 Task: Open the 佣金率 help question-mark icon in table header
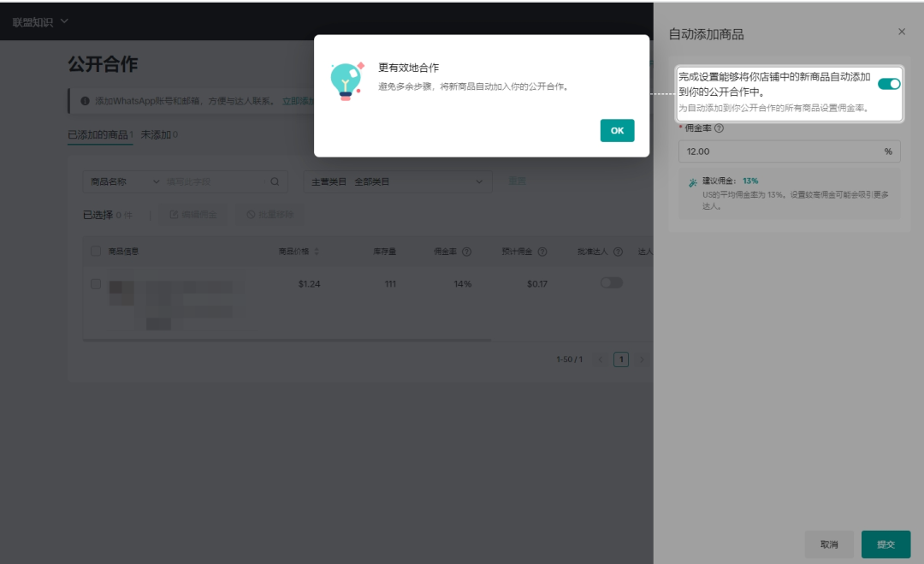click(466, 251)
